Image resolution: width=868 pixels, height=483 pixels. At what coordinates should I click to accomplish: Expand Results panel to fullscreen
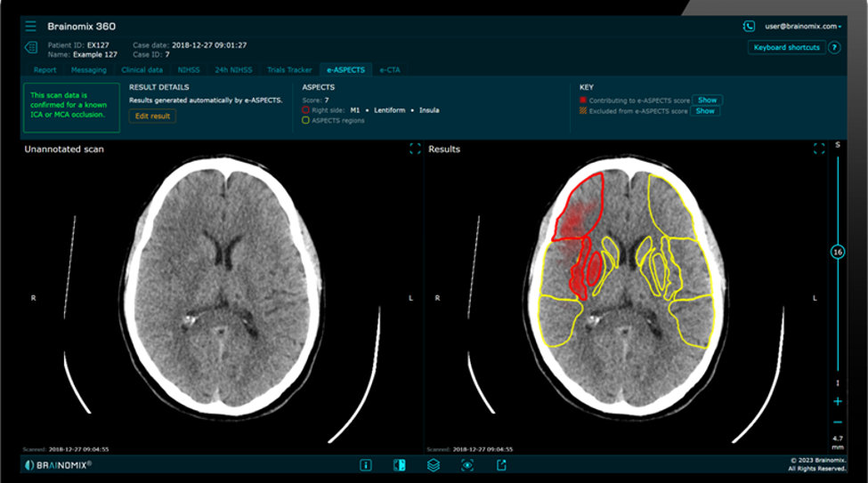point(819,149)
